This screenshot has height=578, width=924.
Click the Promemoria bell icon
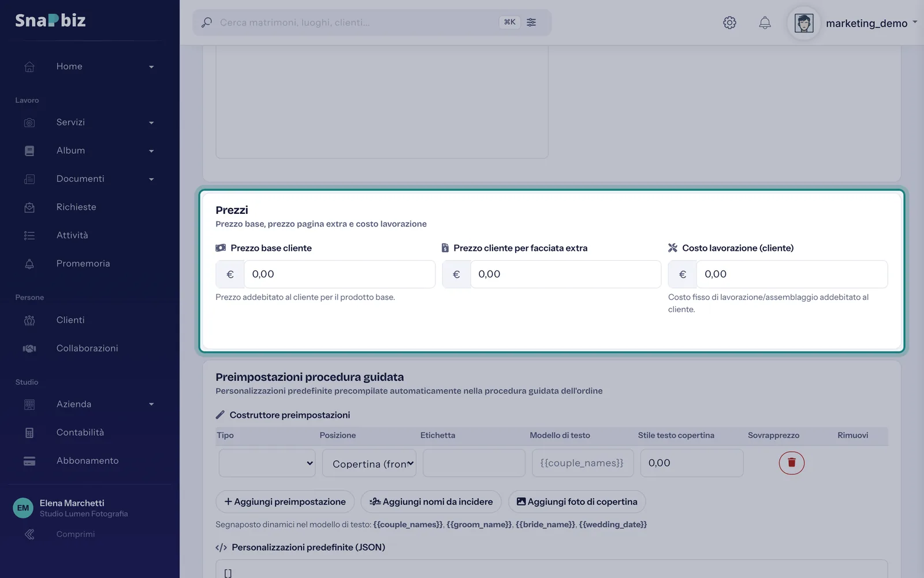(x=29, y=264)
